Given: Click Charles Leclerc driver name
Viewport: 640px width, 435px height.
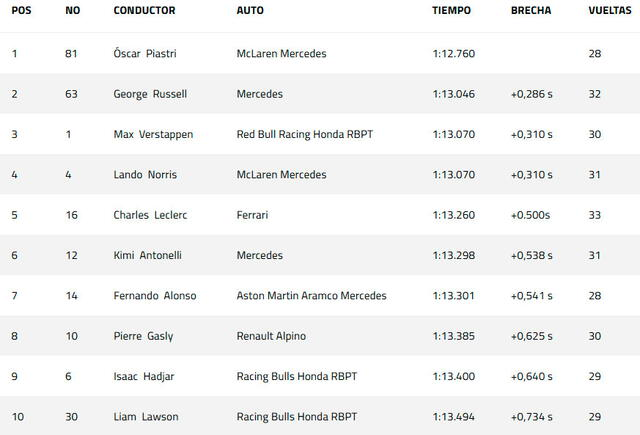Looking at the screenshot, I should 150,215.
